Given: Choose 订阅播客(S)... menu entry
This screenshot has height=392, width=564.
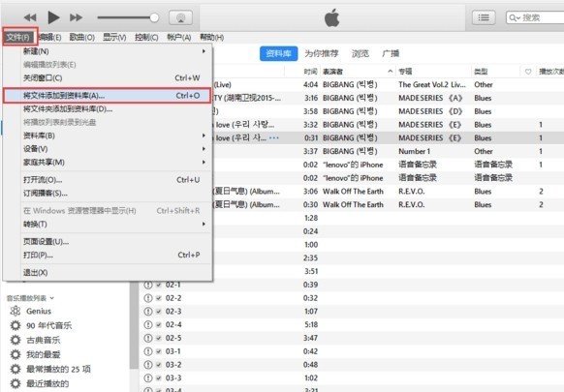Looking at the screenshot, I should coord(108,194).
